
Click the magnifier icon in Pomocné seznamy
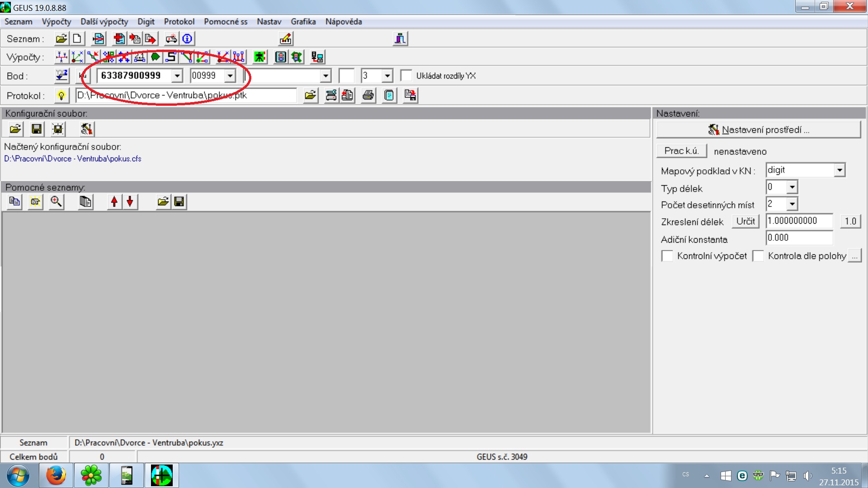56,202
